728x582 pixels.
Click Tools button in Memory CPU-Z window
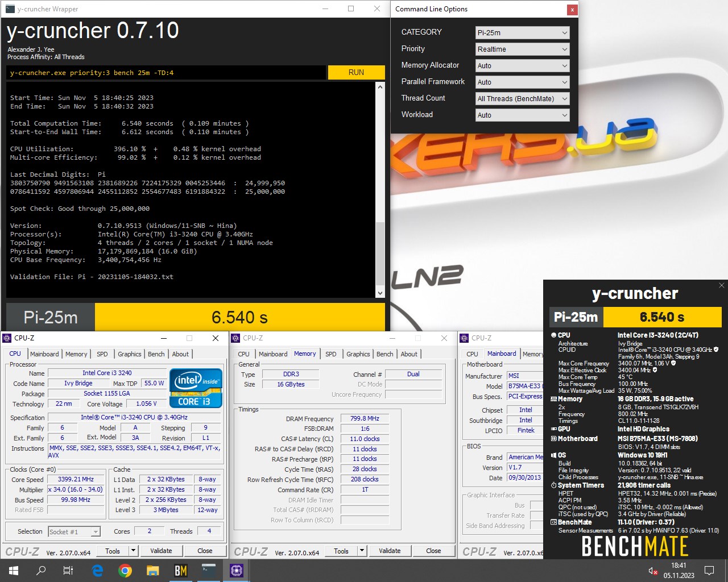[x=341, y=551]
